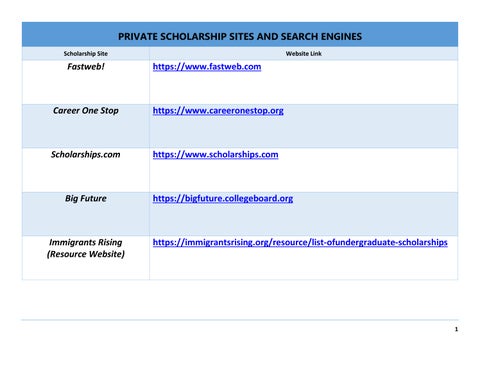Select the 'Big Future' cell text
Viewport: 480px width, 371px height.
86,199
